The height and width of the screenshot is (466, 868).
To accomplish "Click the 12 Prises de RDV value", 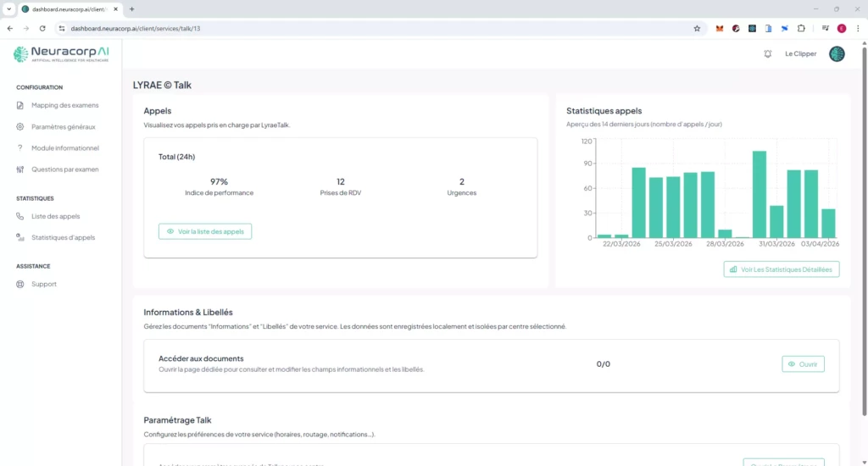I will [x=341, y=181].
